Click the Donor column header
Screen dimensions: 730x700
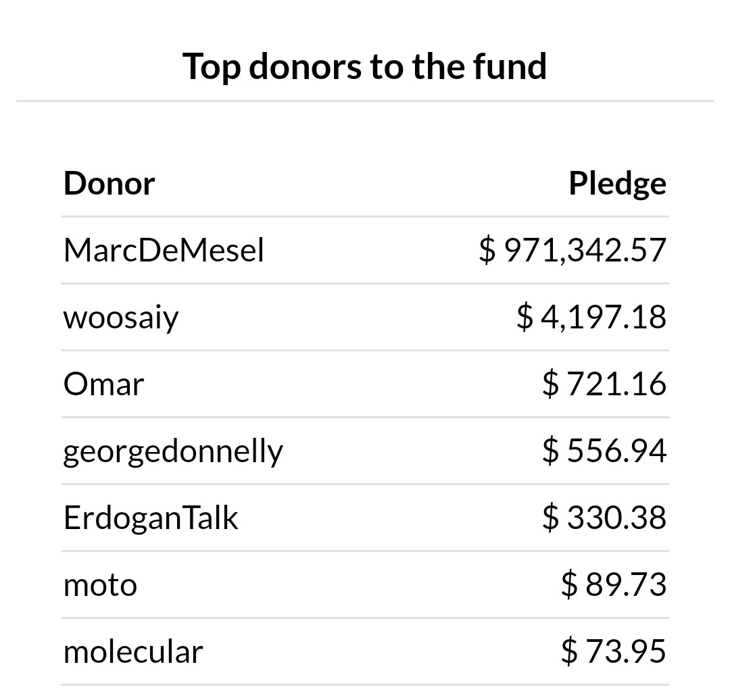pyautogui.click(x=109, y=183)
